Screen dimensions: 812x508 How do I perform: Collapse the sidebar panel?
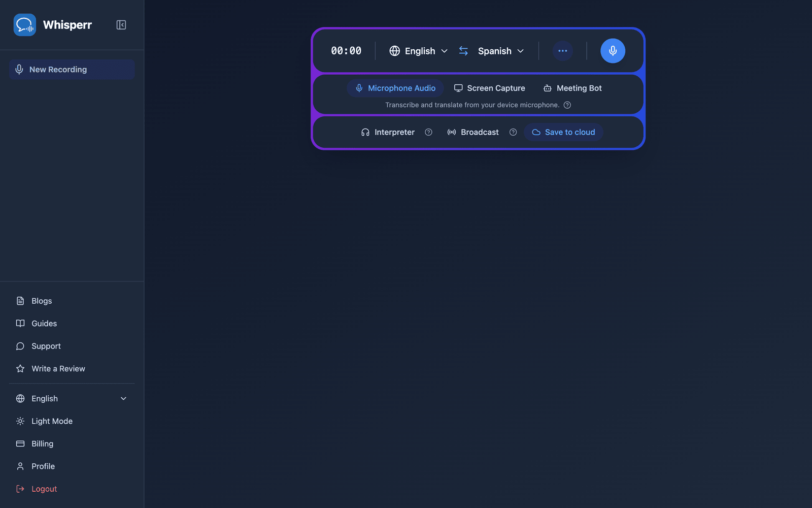[x=121, y=25]
